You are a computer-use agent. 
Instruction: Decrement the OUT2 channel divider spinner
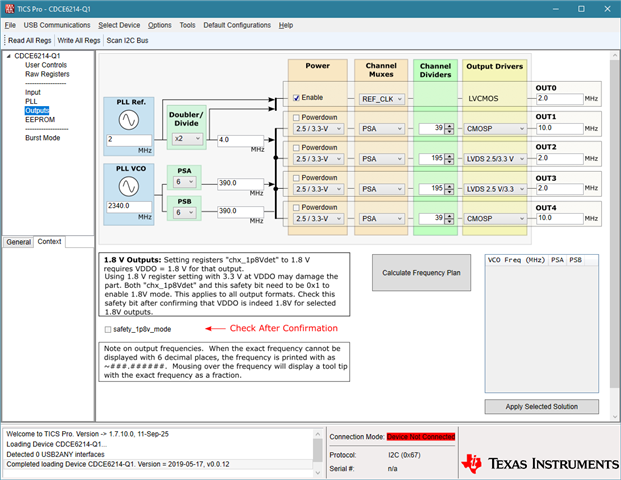[x=449, y=161]
